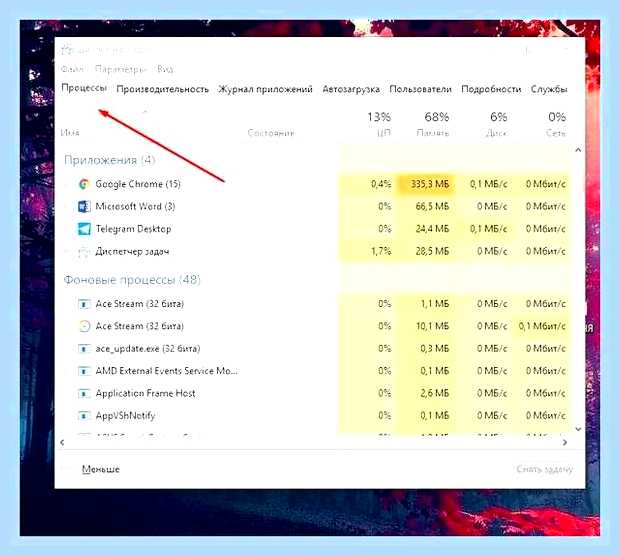Click the vertical scrollbar up arrow

click(578, 150)
